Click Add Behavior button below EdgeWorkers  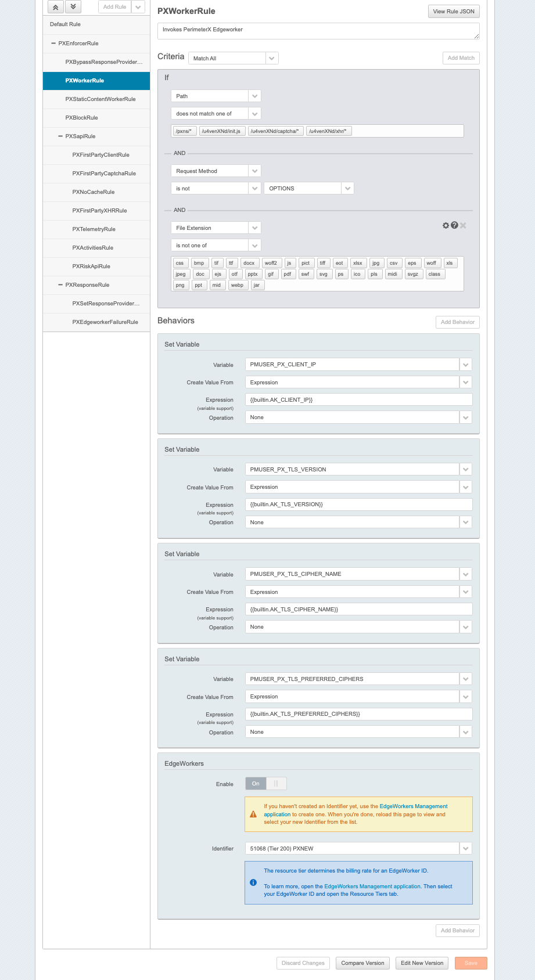pyautogui.click(x=458, y=931)
